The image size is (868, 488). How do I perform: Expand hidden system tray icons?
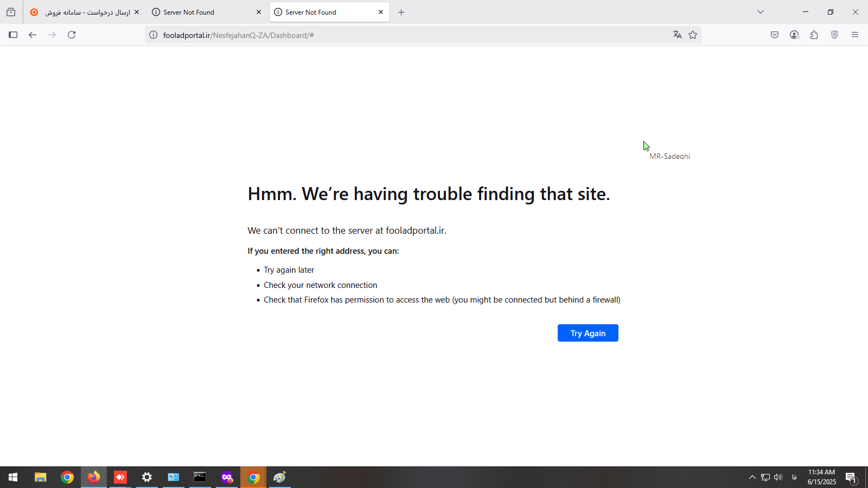[752, 477]
